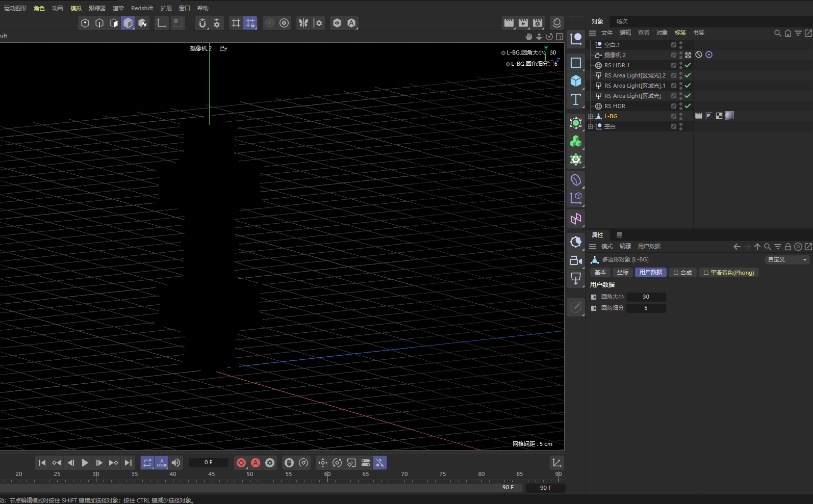This screenshot has width=813, height=504.
Task: Select the 基本 attribute tab
Action: pos(600,273)
